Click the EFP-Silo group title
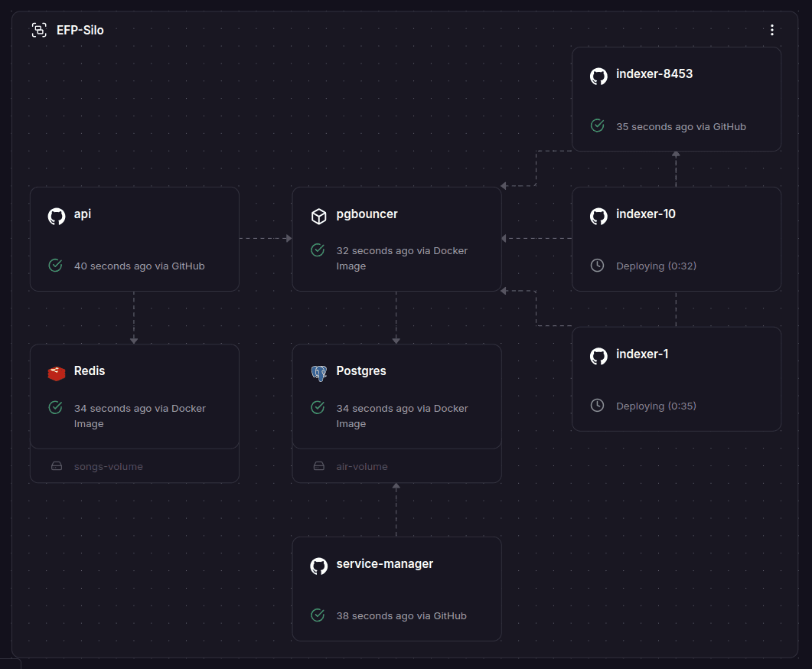The width and height of the screenshot is (812, 669). click(80, 30)
